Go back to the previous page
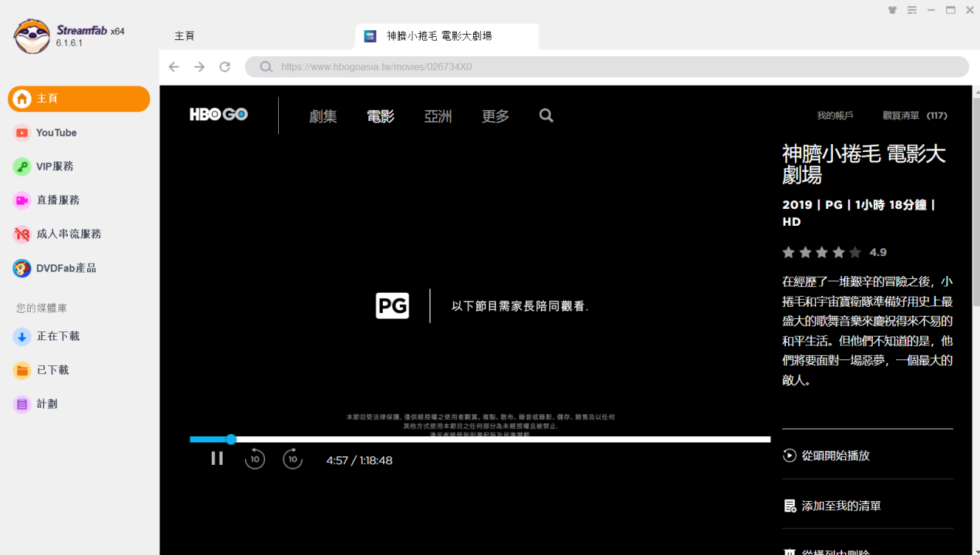 point(174,67)
